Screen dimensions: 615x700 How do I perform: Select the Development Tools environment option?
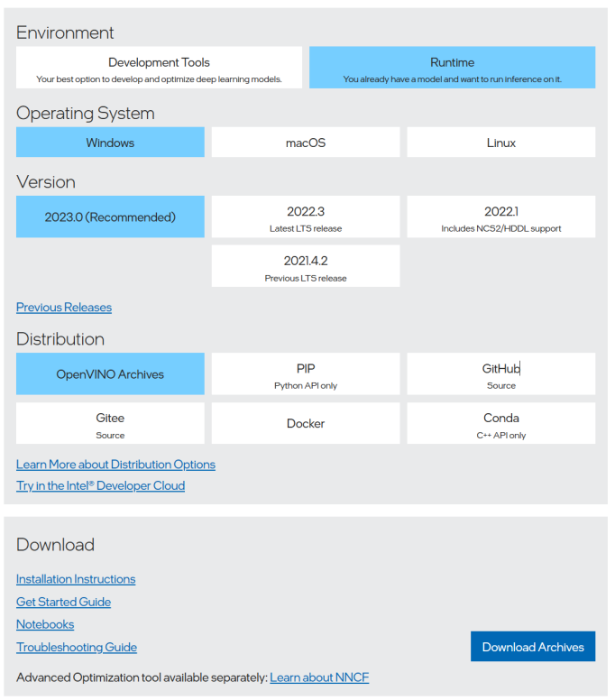159,68
